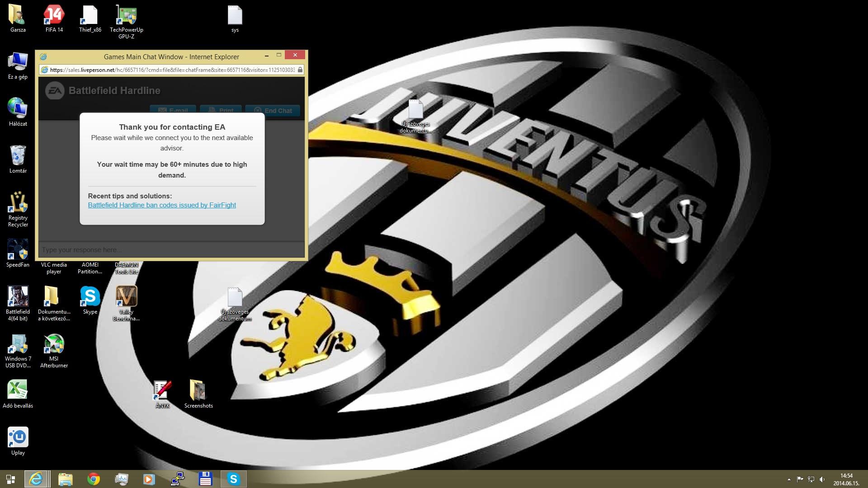Launch the Uplay desktop shortcut
868x488 pixels.
(x=18, y=441)
